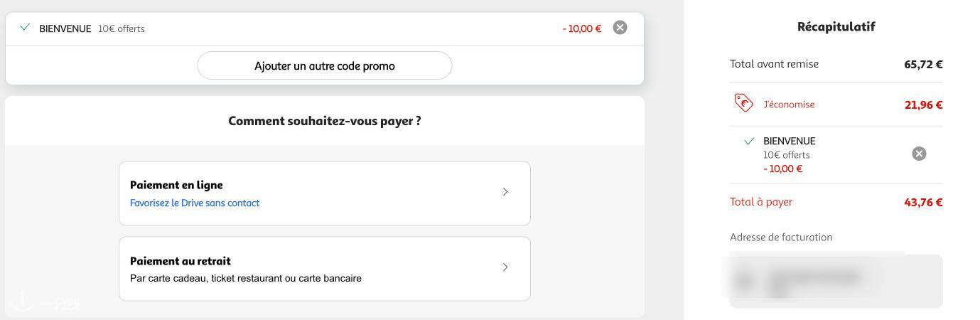Click 'Par carte cadeau, ticket restaurant' description

pyautogui.click(x=245, y=279)
